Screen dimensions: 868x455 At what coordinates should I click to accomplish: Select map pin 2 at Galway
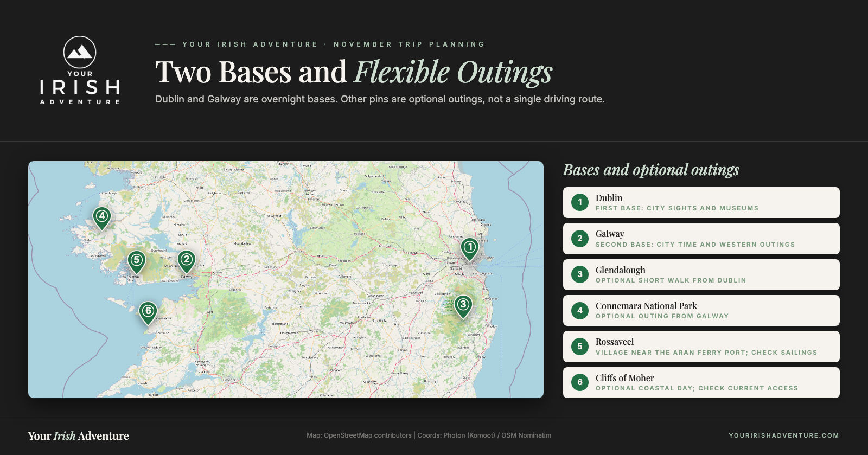187,261
